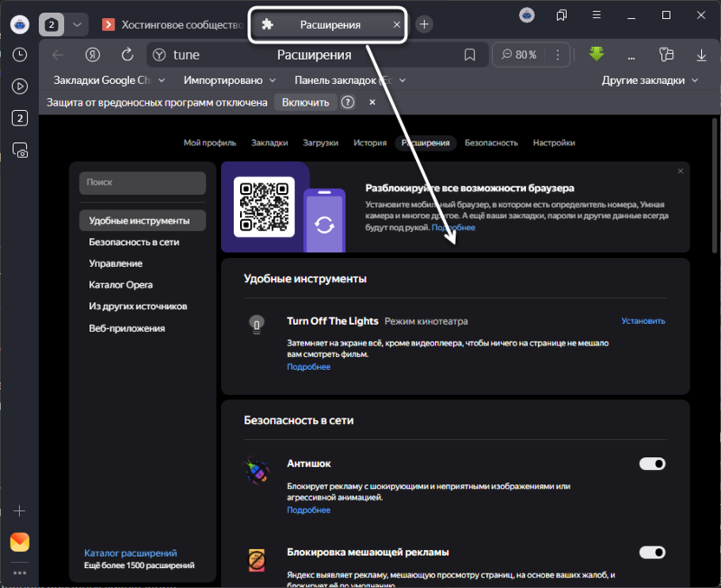Click the bookmark flag icon in the address bar
The height and width of the screenshot is (588, 721).
click(470, 54)
